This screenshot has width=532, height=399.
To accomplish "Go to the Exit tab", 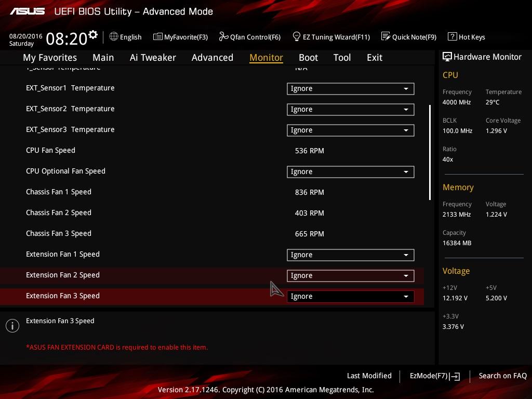I will (x=375, y=58).
